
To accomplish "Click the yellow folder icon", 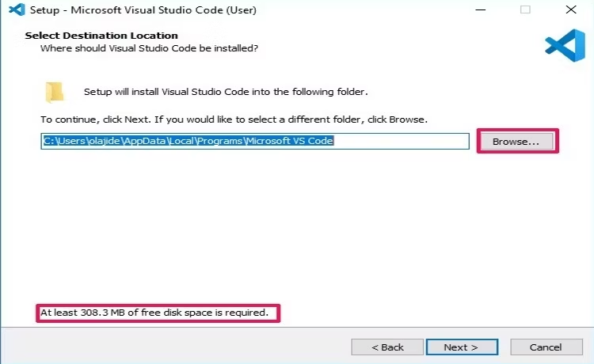I will coord(55,92).
